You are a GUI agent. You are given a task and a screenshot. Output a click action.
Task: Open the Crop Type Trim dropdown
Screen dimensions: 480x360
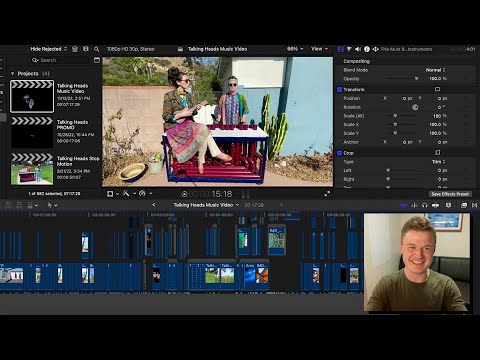(x=438, y=162)
